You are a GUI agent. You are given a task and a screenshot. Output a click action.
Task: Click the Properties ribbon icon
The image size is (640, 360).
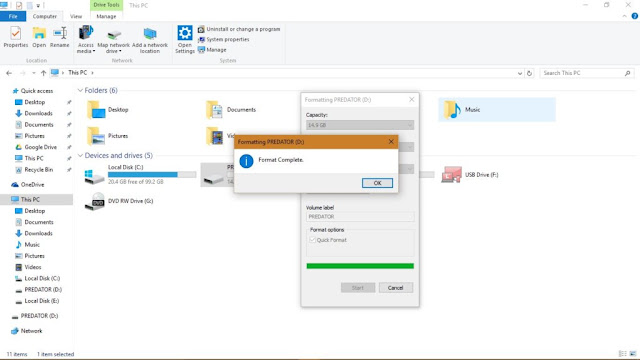coord(16,37)
